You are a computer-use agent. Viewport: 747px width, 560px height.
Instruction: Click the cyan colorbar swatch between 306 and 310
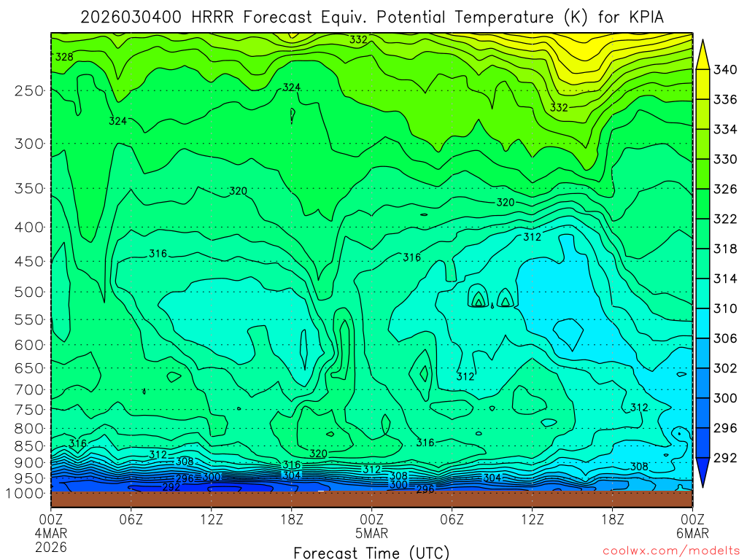(x=703, y=323)
